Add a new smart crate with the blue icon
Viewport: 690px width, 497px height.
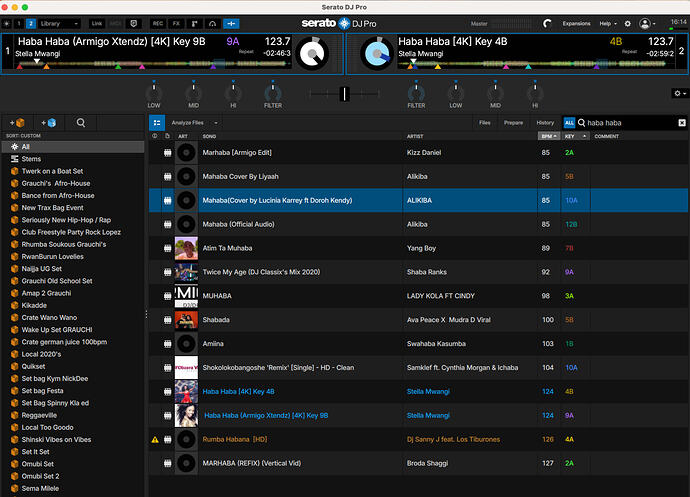pos(48,123)
